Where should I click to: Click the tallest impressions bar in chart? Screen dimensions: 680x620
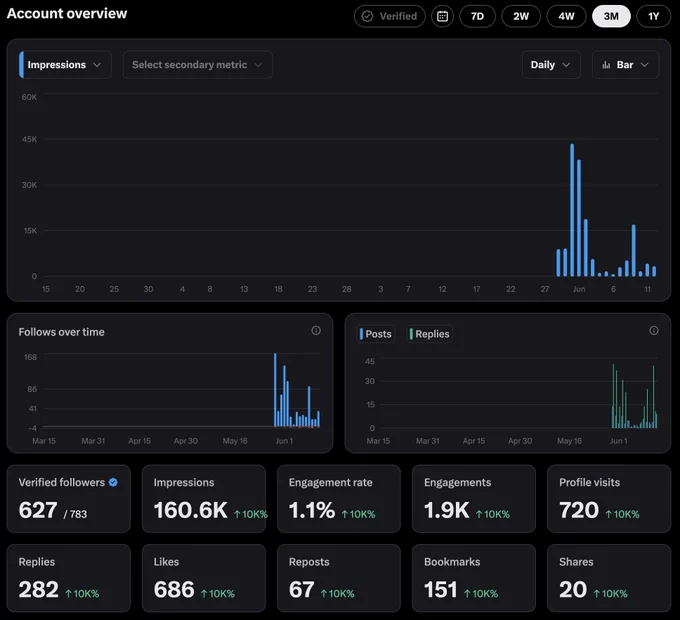click(x=572, y=210)
